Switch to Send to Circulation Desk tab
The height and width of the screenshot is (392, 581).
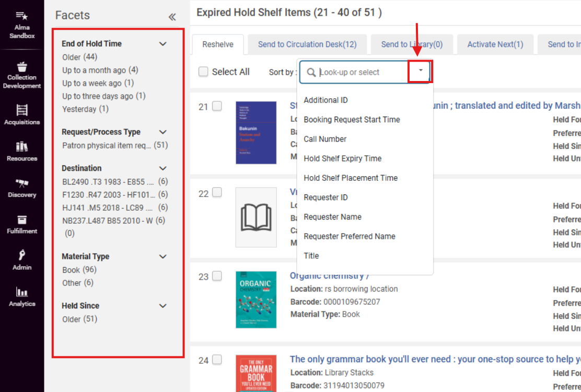pos(307,44)
